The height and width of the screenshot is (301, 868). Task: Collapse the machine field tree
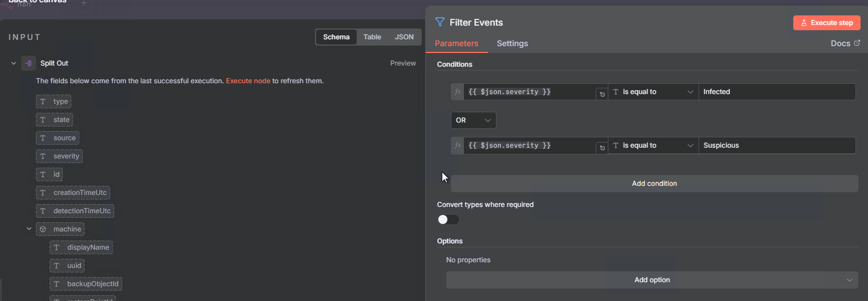(29, 229)
